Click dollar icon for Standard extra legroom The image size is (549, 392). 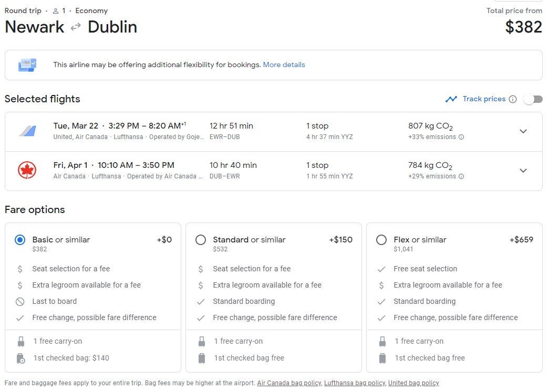click(201, 285)
